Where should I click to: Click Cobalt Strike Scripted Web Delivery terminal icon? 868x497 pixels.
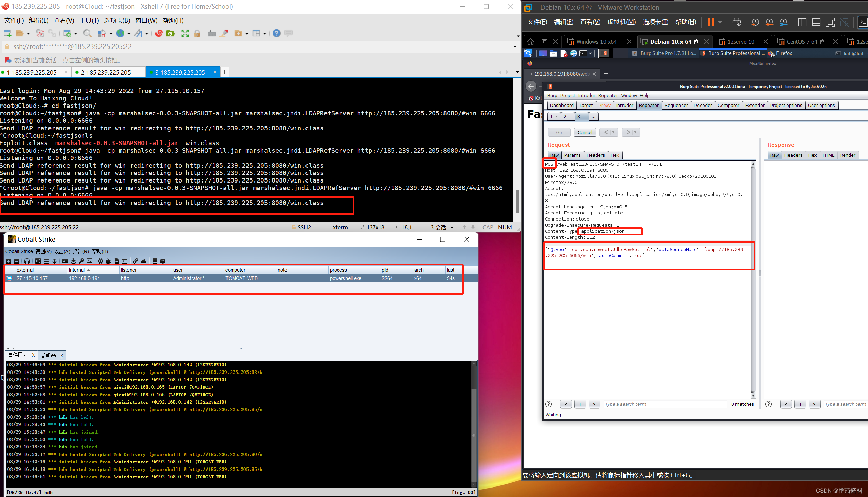125,261
